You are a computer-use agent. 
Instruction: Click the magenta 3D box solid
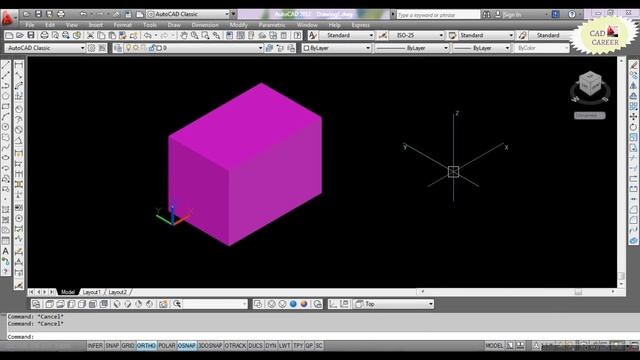[245, 164]
